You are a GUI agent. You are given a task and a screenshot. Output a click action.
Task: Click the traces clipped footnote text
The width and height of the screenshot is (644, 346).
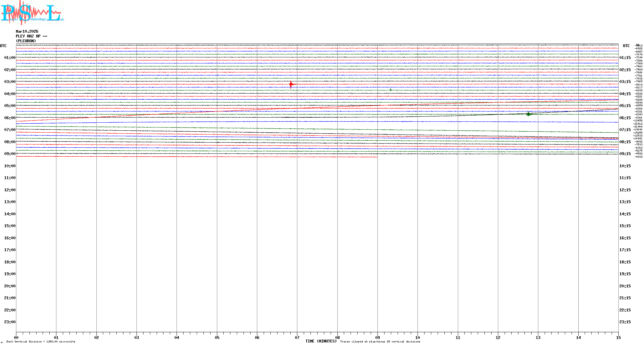pyautogui.click(x=380, y=342)
